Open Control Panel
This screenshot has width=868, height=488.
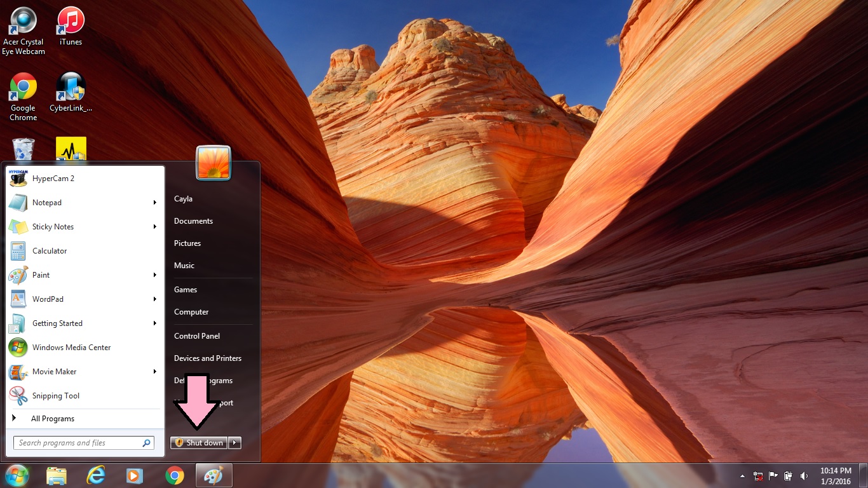(x=197, y=336)
